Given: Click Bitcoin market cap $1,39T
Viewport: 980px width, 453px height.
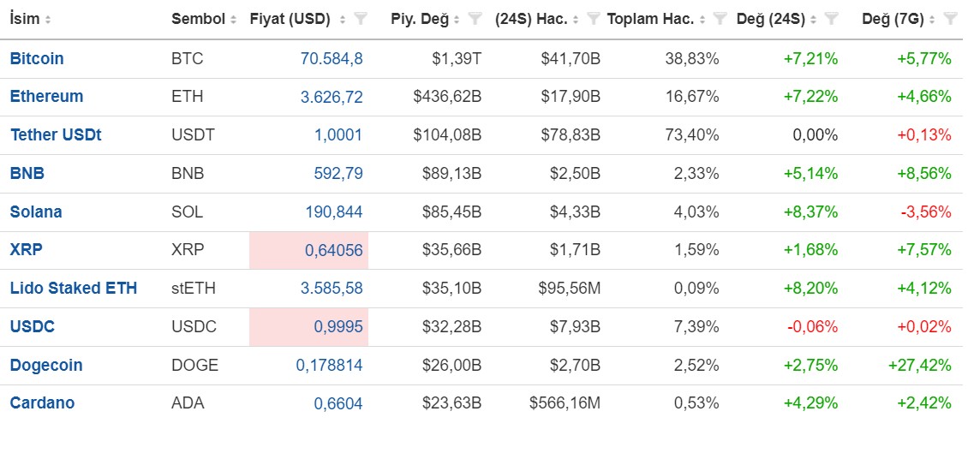Looking at the screenshot, I should tap(457, 59).
